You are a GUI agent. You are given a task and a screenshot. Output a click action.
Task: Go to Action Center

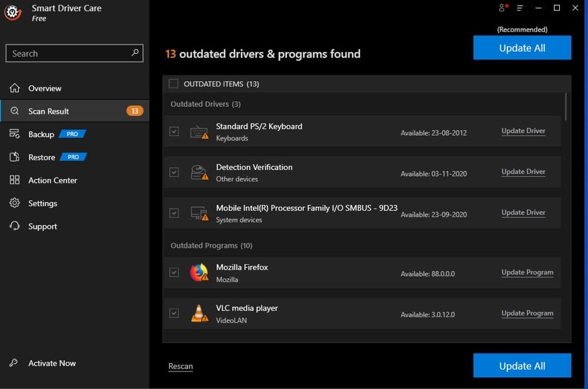click(x=75, y=180)
